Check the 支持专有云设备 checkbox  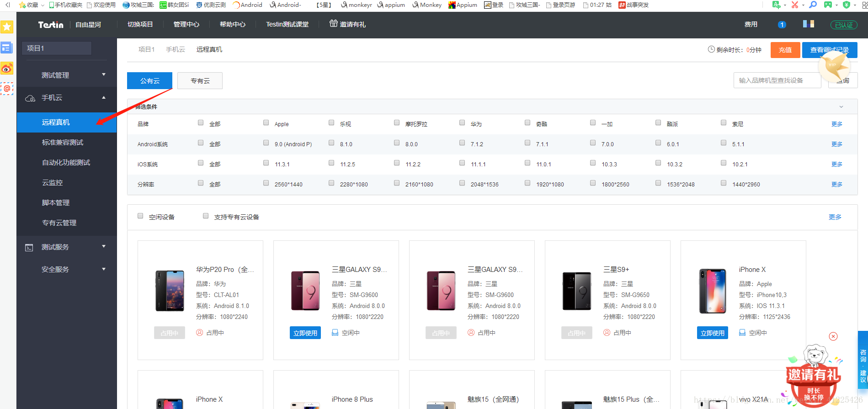[206, 216]
